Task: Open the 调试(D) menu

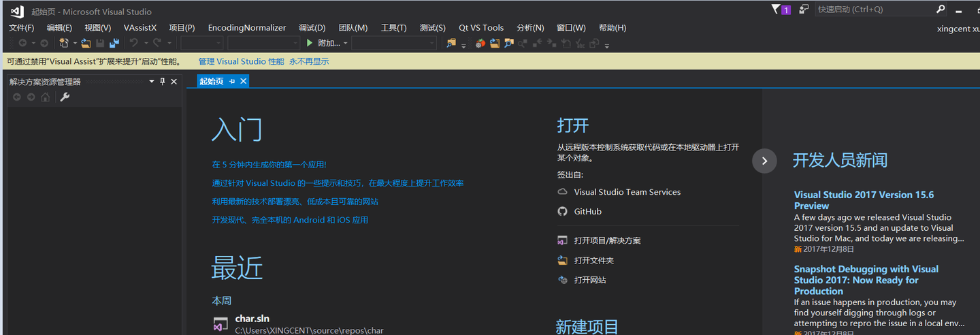Action: 312,28
